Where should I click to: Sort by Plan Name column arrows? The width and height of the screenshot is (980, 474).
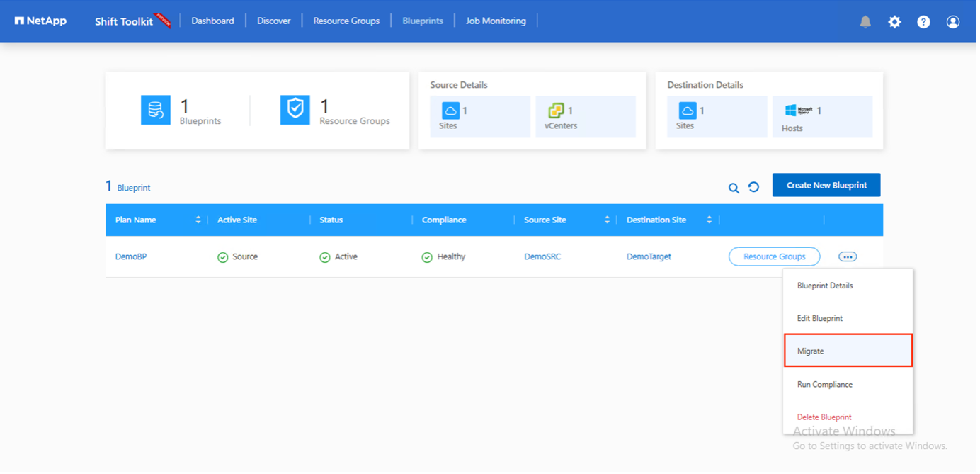198,220
